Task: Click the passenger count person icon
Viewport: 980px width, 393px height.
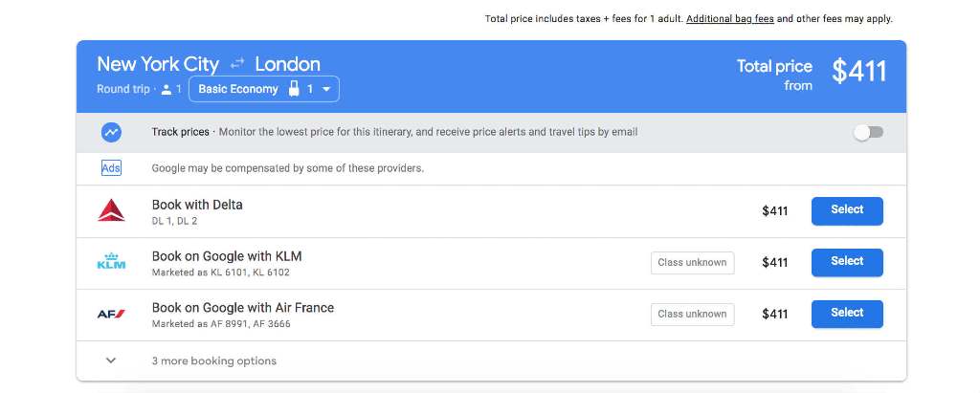Action: (x=167, y=90)
